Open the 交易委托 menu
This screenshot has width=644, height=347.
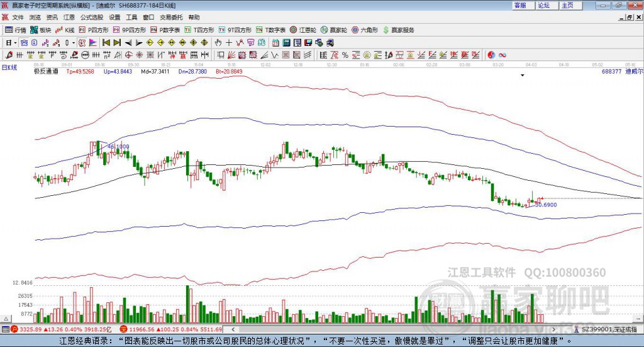coord(171,17)
